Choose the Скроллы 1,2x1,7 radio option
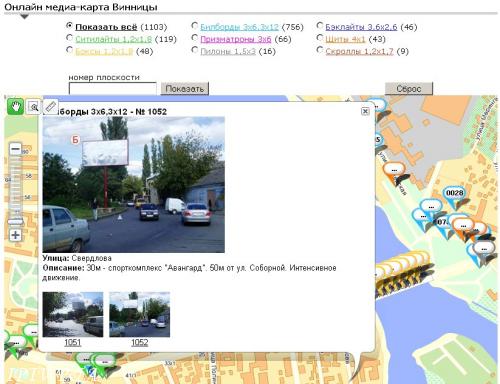Image resolution: width=500 pixels, height=384 pixels. (x=320, y=49)
